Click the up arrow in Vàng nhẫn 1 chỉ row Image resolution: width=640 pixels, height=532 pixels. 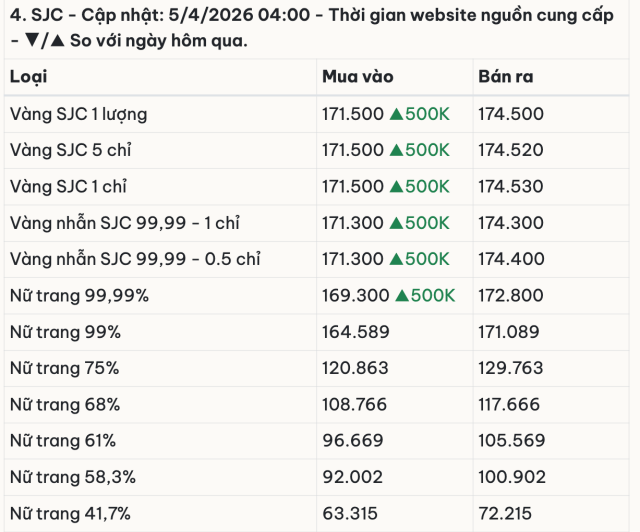click(396, 222)
